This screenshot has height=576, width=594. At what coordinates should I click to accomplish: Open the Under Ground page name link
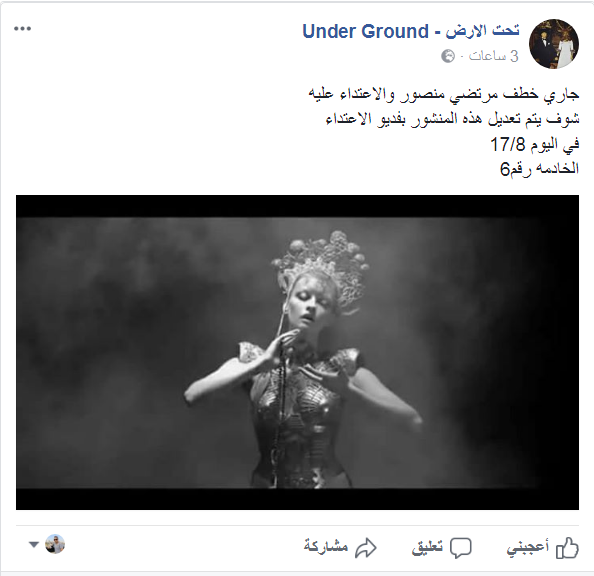[411, 31]
